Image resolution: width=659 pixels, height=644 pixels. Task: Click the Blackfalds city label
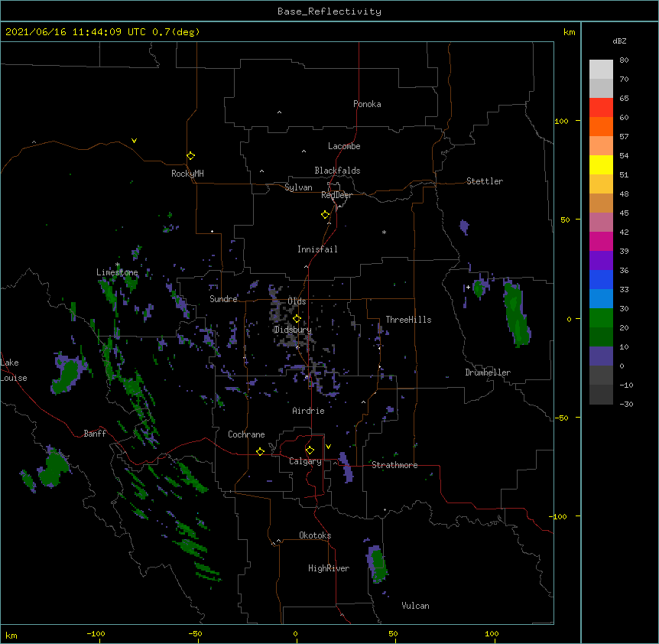pyautogui.click(x=337, y=171)
